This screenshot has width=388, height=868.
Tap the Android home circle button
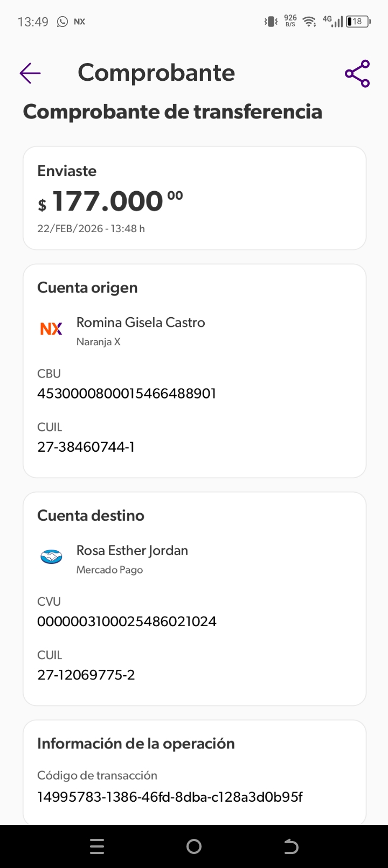tap(194, 847)
